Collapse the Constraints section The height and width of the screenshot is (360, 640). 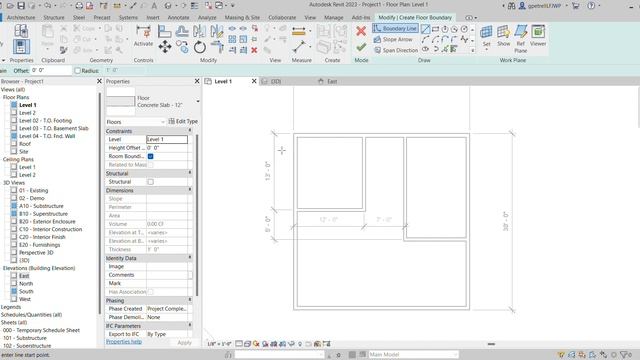click(190, 131)
